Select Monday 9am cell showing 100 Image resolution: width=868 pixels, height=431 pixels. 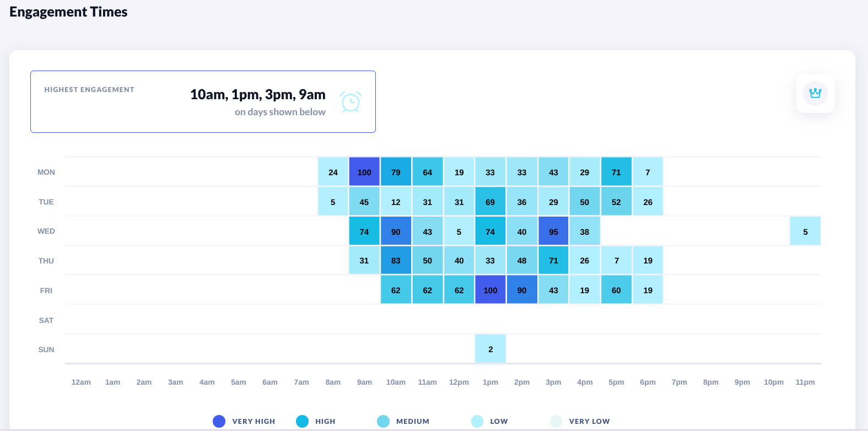click(364, 172)
